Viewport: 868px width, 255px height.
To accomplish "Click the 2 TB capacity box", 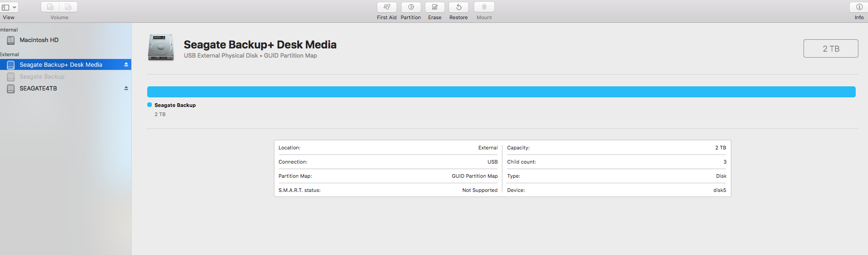I will click(831, 48).
